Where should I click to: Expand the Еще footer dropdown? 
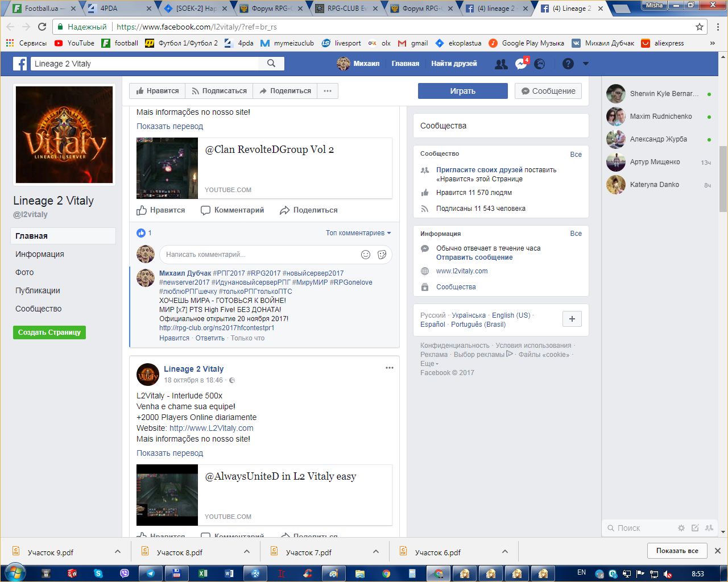pyautogui.click(x=429, y=364)
